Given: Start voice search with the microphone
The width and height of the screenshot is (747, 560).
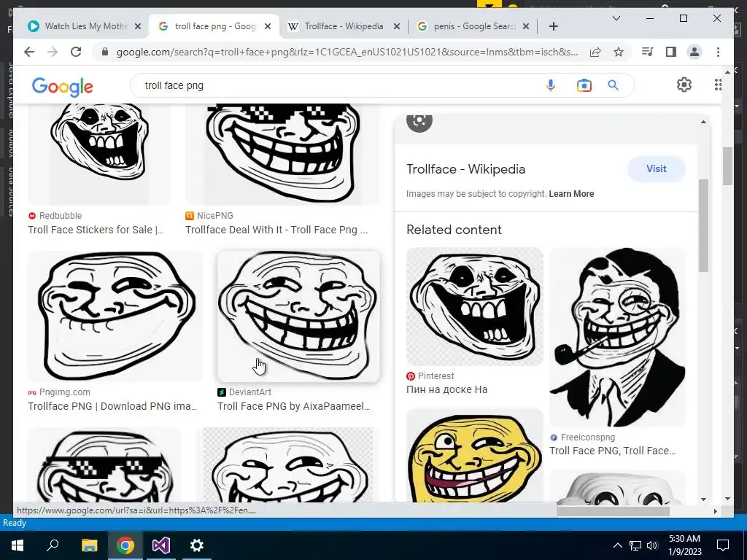Looking at the screenshot, I should [x=551, y=85].
